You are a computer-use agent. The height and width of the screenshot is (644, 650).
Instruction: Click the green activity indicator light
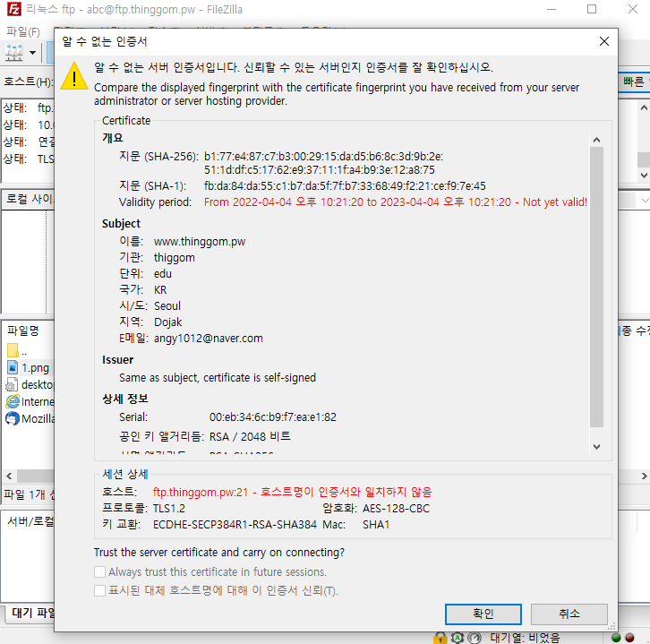point(616,638)
